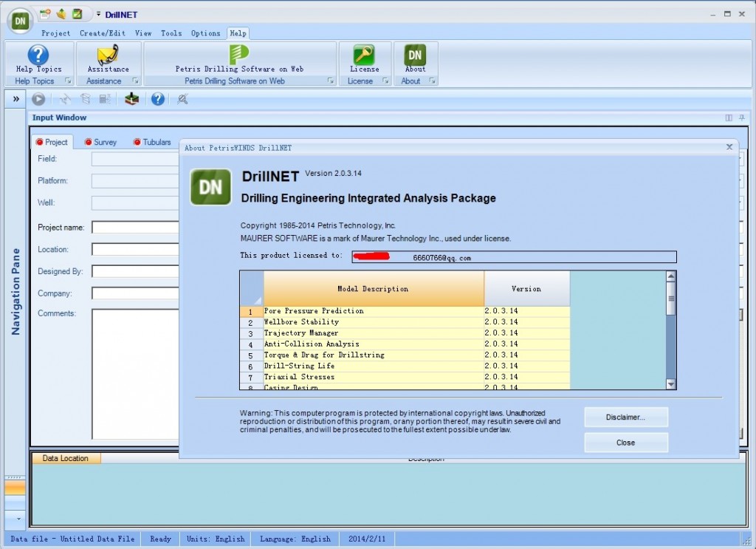Toggle the pin on the Input Window
This screenshot has width=756, height=549.
click(742, 117)
